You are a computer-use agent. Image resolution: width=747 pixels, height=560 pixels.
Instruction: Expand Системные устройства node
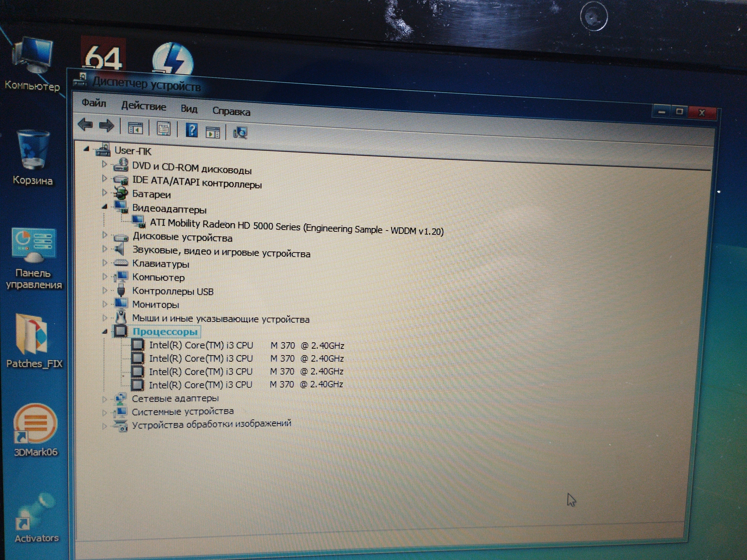point(104,413)
